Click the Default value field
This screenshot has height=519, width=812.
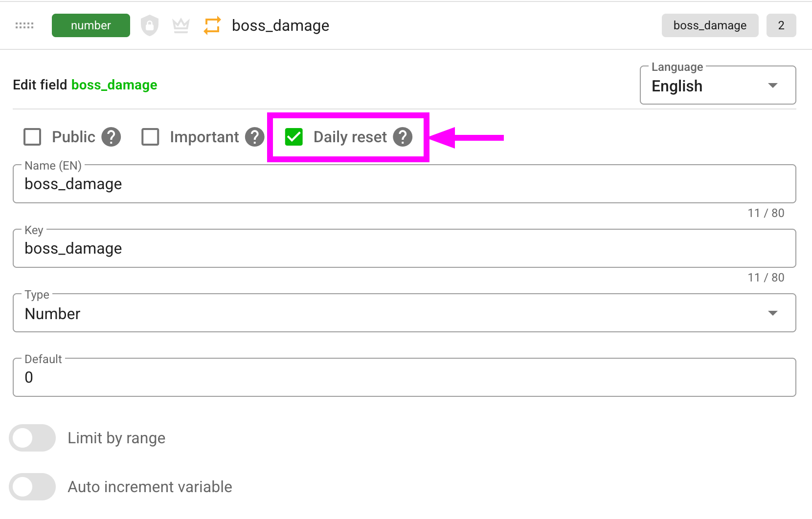404,378
